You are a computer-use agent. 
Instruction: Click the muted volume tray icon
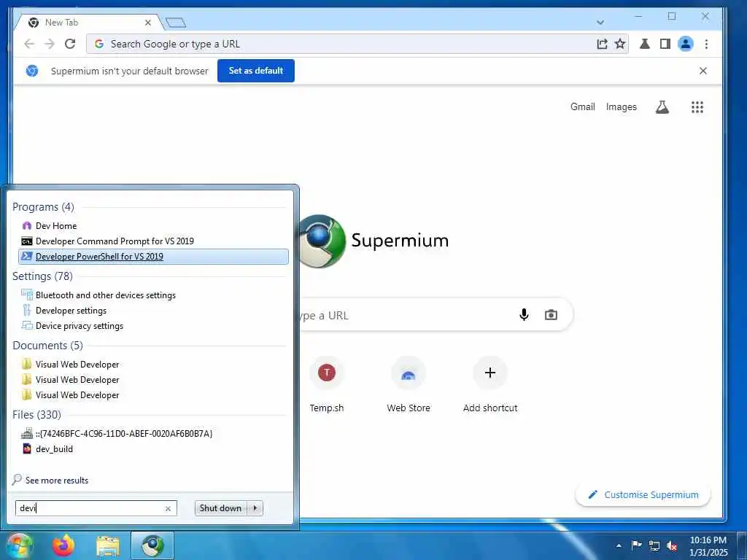[x=672, y=546]
